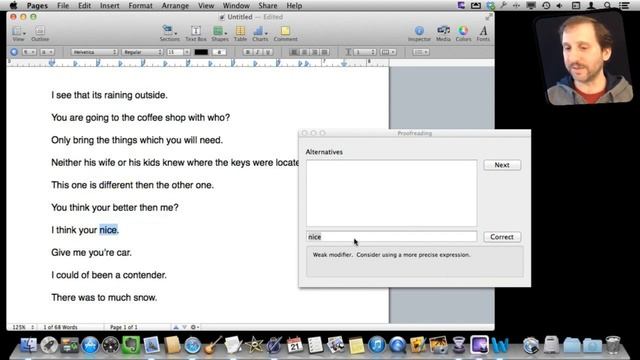
Task: Open the Insert menu
Action: (x=110, y=6)
